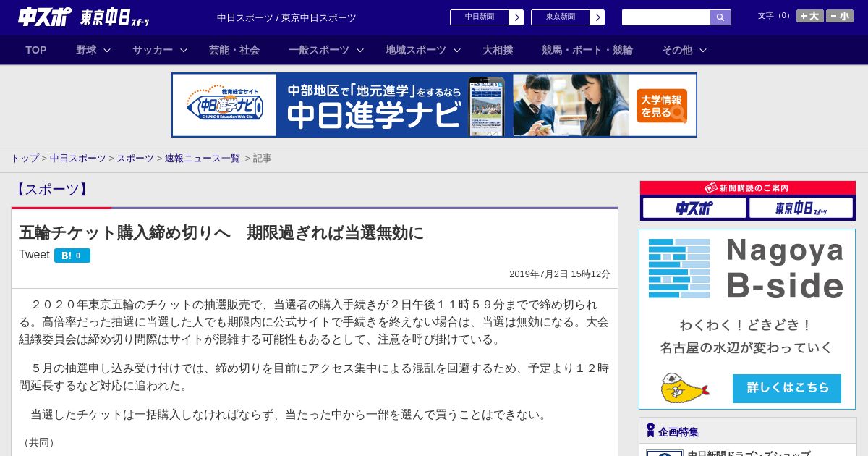The height and width of the screenshot is (456, 868).
Task: Expand the 地域スポーツ dropdown chevron
Action: (457, 50)
